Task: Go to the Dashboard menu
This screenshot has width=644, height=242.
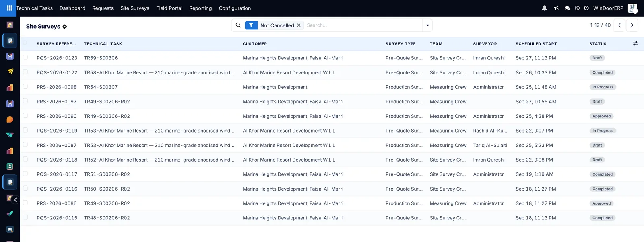Action: 72,8
